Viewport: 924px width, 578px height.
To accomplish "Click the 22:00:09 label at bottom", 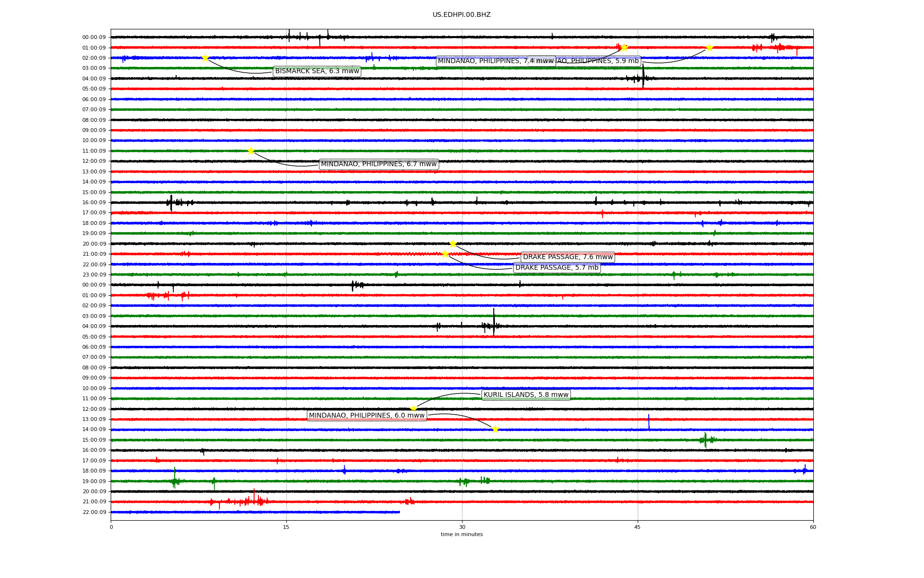I will (x=94, y=512).
